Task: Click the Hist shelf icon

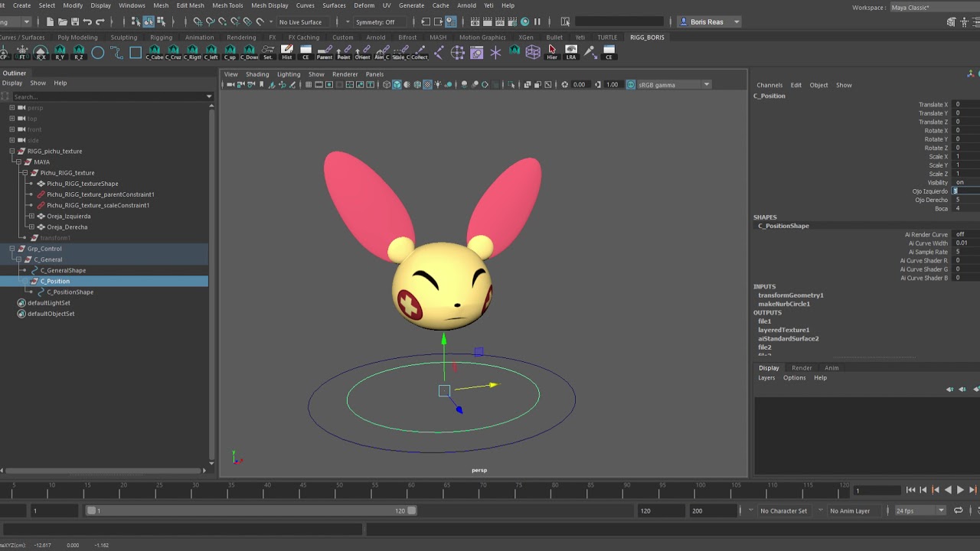Action: 287,52
